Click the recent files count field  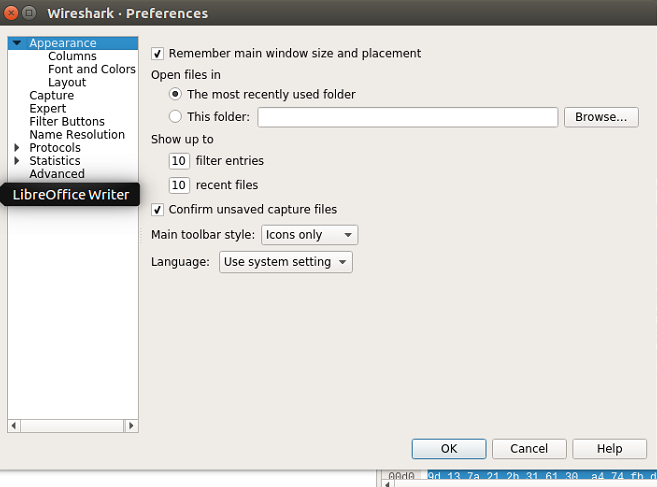pyautogui.click(x=179, y=185)
